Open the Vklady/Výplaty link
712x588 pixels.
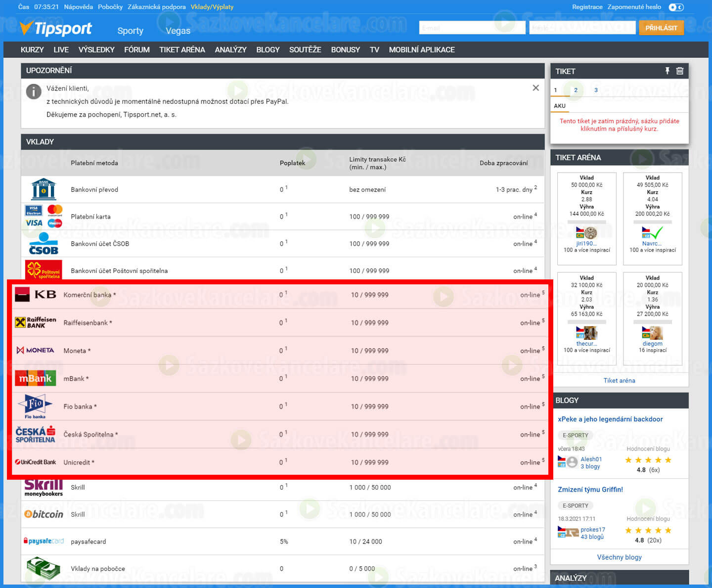pos(212,7)
